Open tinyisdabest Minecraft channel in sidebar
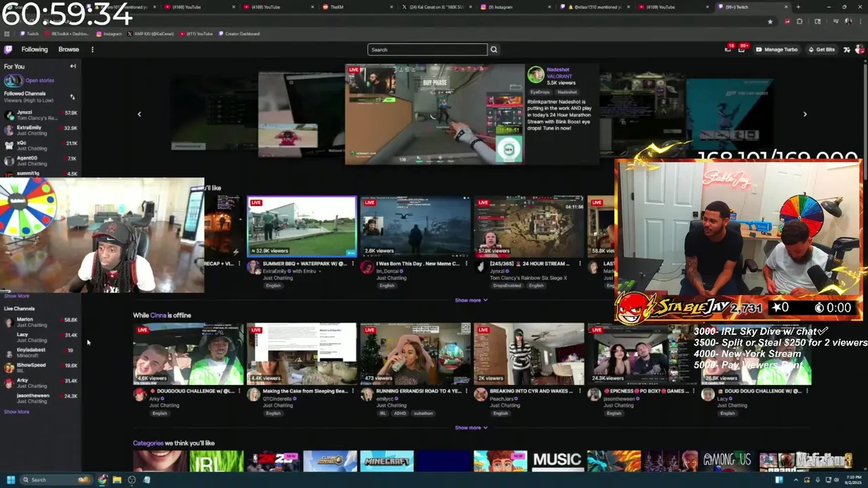Viewport: 868px width, 488px height. pyautogui.click(x=41, y=352)
